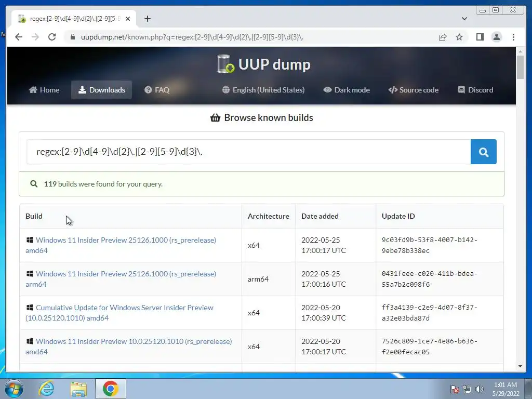Click the UUP dump logo
Viewport: 532px width, 399px height.
[263, 64]
